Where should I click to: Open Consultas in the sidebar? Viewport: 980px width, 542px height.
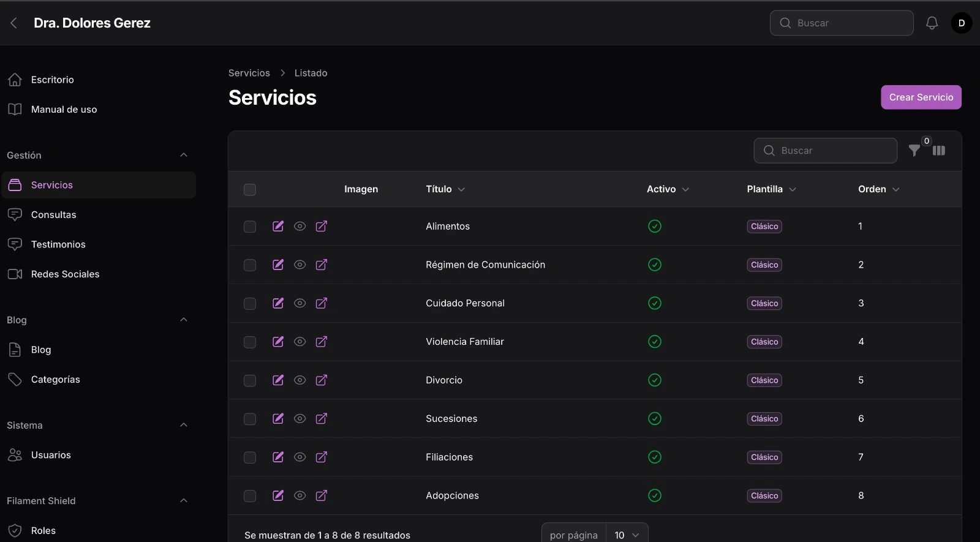[x=54, y=215]
